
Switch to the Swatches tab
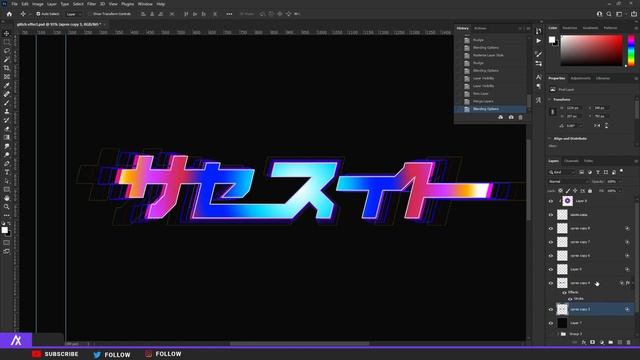tap(570, 28)
